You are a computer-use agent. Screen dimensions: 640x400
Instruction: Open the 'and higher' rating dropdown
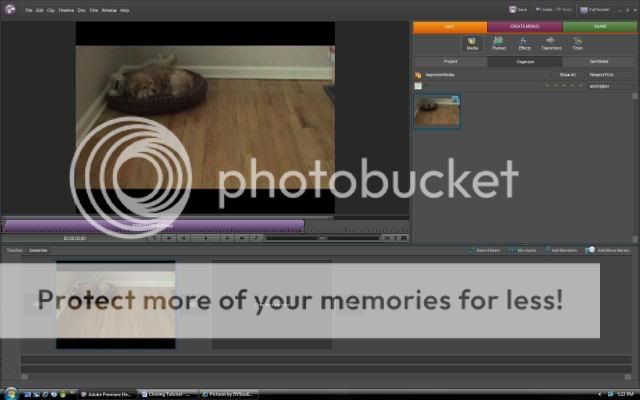610,87
